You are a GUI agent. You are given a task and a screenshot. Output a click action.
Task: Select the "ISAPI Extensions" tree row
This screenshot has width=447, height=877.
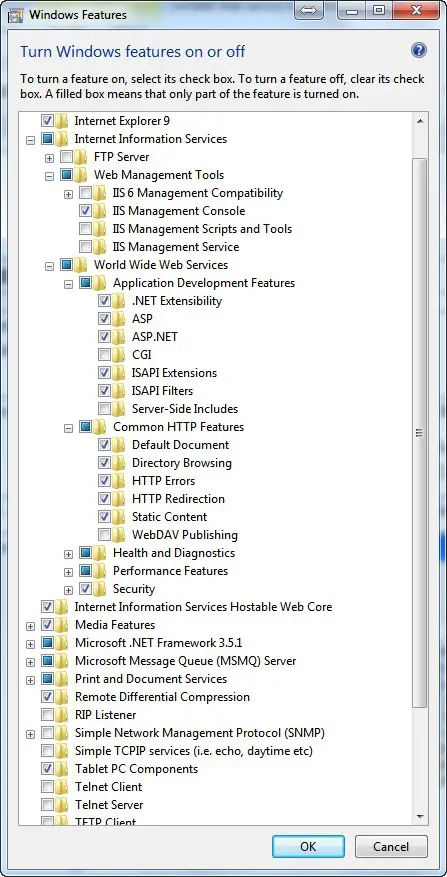174,373
